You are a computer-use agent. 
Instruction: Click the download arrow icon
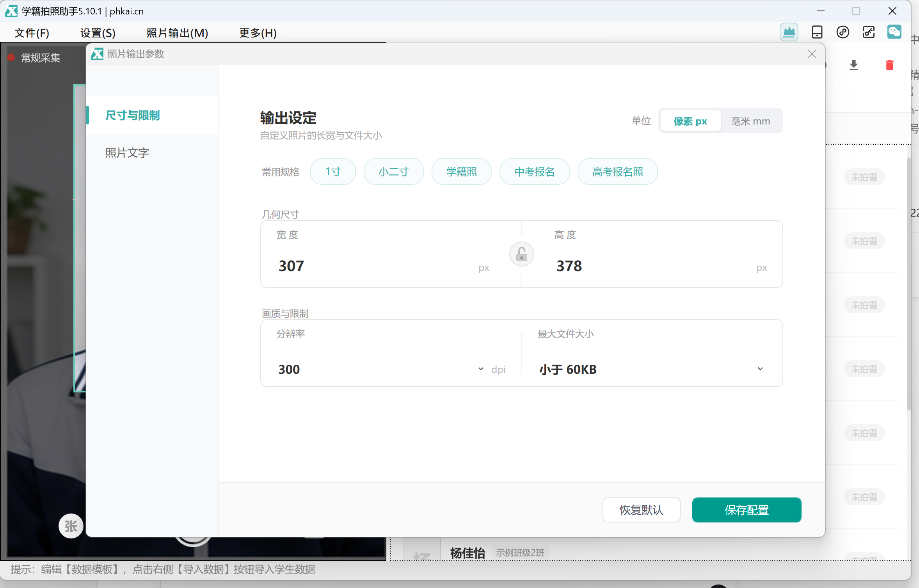[853, 65]
